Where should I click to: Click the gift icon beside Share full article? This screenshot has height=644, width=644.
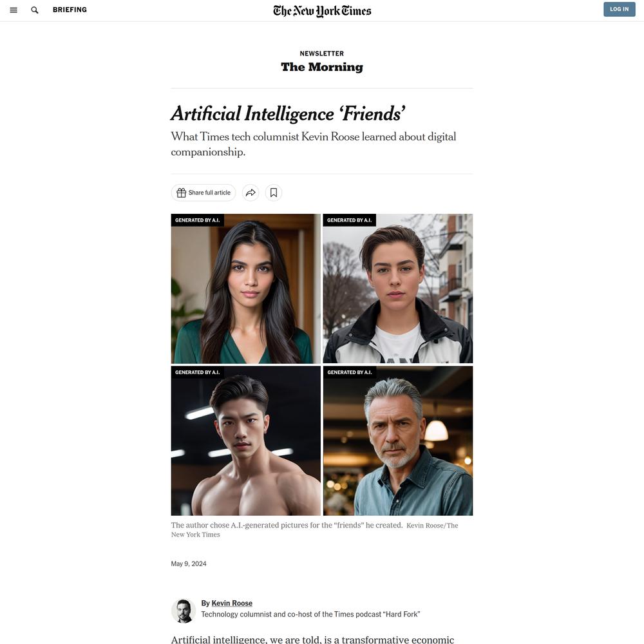point(181,193)
